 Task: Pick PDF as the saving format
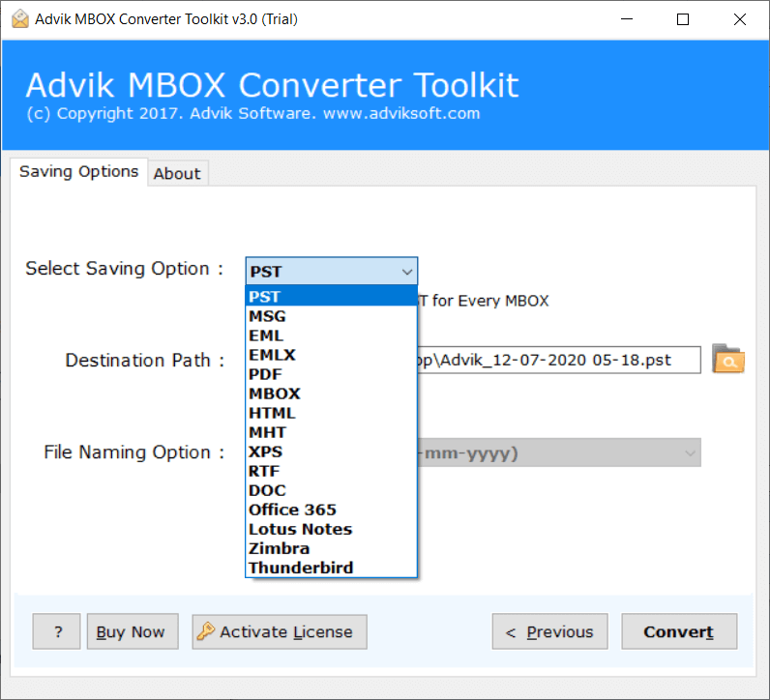pyautogui.click(x=332, y=374)
